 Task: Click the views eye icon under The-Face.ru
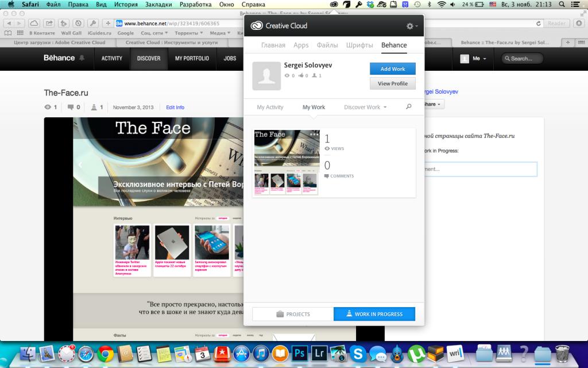point(48,107)
